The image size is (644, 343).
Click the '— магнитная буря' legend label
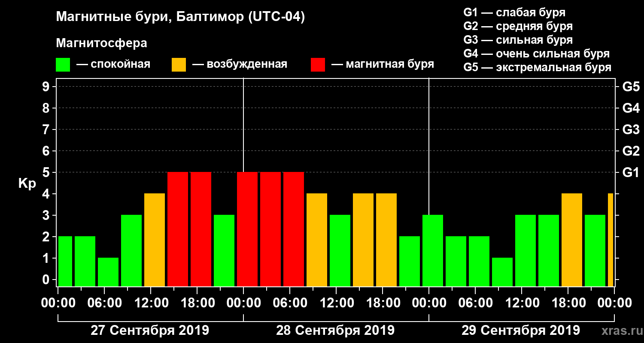(x=383, y=65)
